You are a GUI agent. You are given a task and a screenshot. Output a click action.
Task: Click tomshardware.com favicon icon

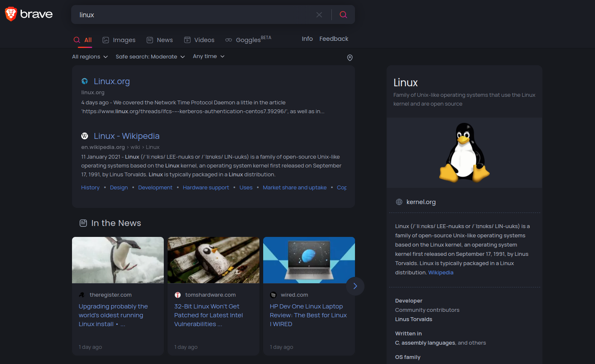click(x=177, y=295)
